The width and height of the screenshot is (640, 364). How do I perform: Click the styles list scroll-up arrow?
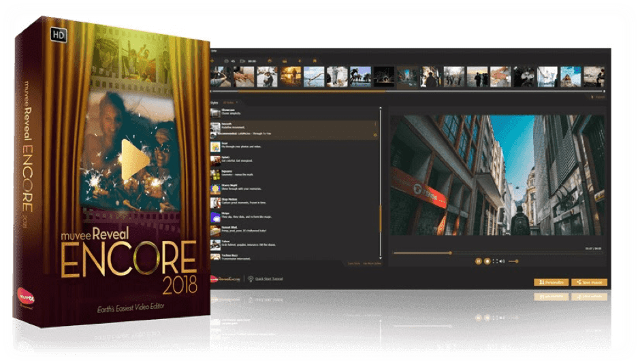click(x=381, y=109)
